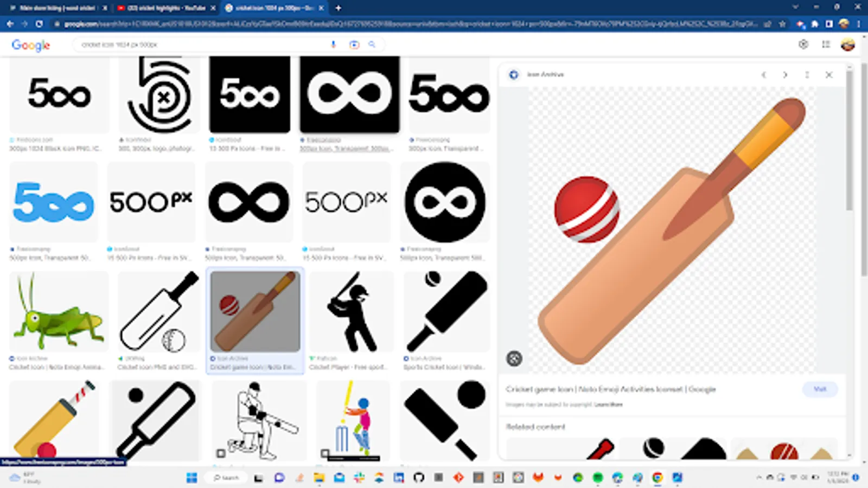
Task: Open the black 500 thumbnail in the top-left result
Action: coord(59,94)
